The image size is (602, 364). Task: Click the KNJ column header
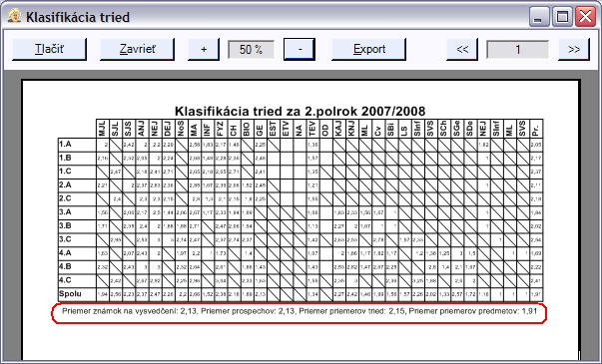(352, 129)
